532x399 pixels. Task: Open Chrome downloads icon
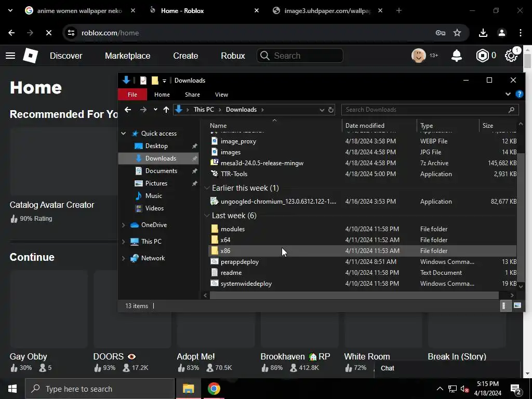pyautogui.click(x=483, y=33)
